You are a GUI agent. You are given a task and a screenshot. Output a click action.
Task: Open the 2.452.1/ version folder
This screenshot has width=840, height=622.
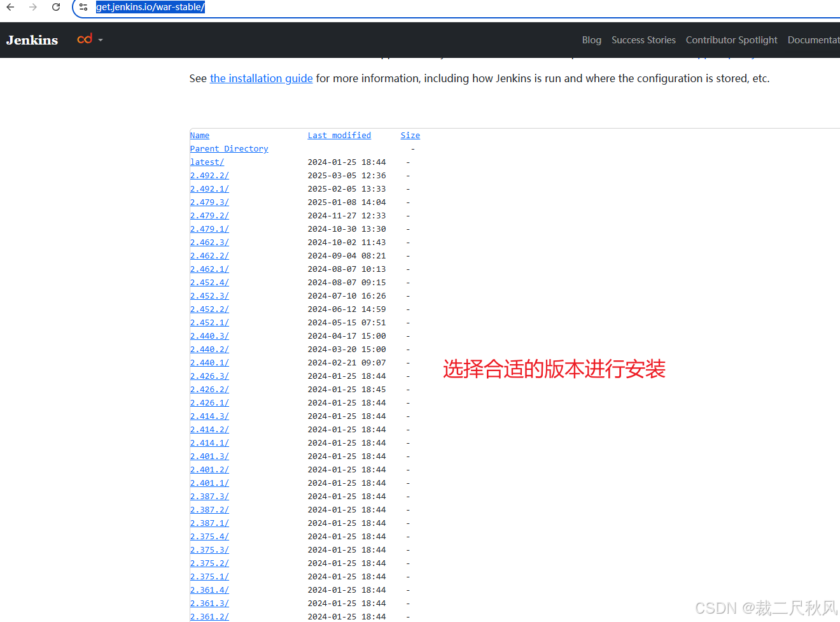click(209, 323)
